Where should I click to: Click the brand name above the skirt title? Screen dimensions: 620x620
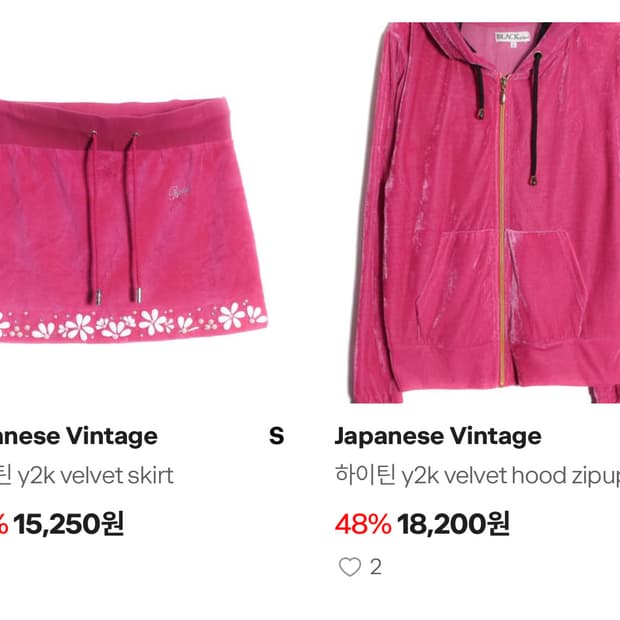(x=80, y=436)
